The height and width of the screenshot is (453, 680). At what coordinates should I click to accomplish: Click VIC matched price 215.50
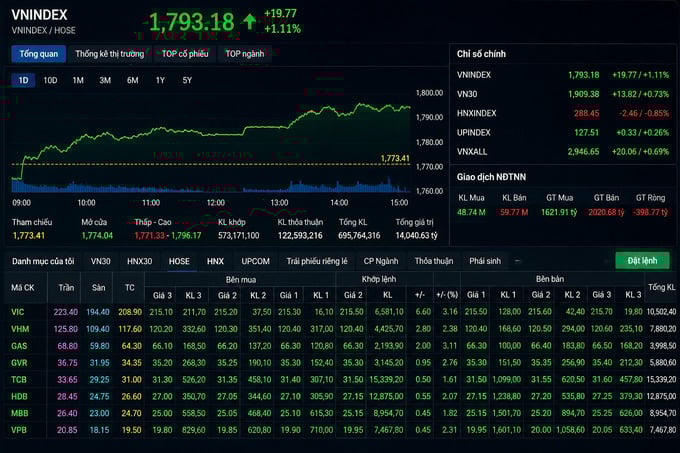(x=351, y=312)
